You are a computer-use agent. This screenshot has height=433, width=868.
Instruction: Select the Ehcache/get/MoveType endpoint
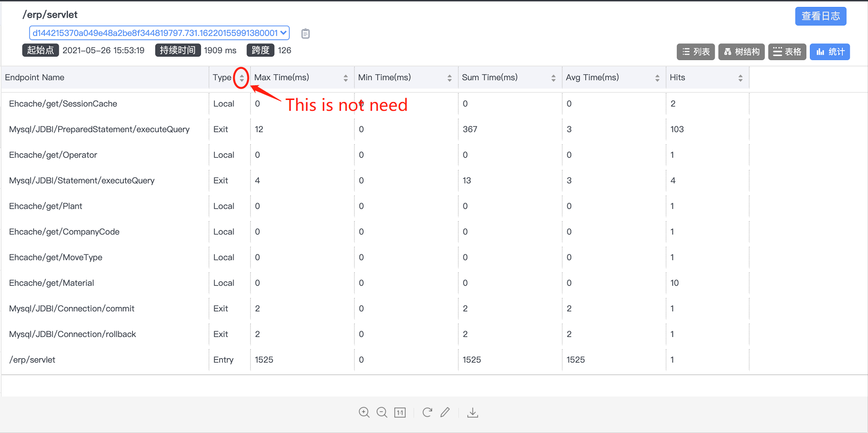pos(56,257)
